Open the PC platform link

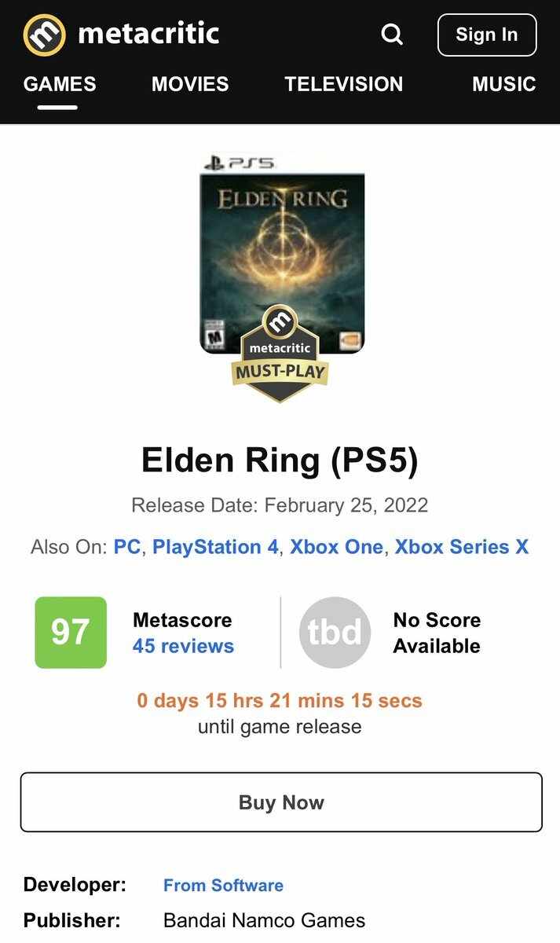tap(127, 547)
